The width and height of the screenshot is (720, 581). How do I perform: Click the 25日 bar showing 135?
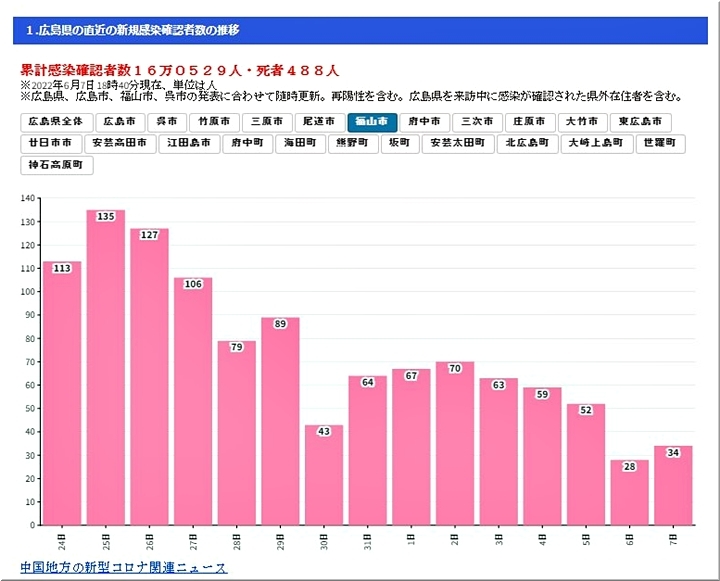pyautogui.click(x=106, y=370)
